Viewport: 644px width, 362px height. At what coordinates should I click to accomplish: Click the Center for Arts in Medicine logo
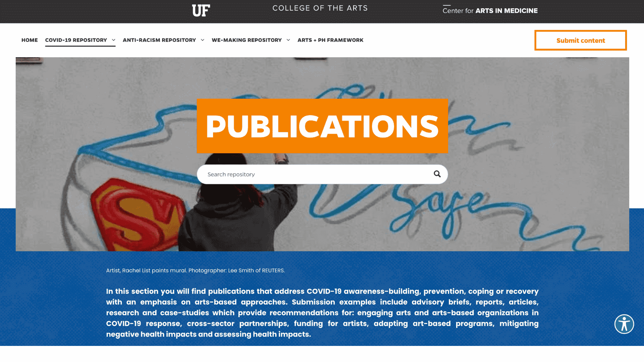490,11
